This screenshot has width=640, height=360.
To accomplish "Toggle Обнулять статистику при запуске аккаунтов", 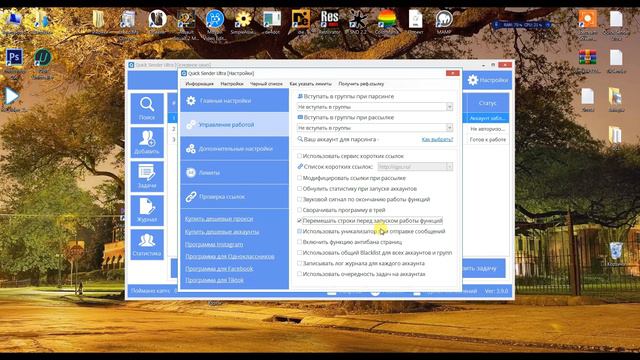I will 300,189.
